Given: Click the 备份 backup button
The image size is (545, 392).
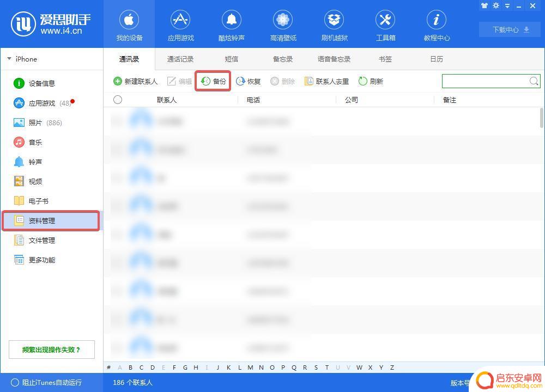Looking at the screenshot, I should point(213,81).
